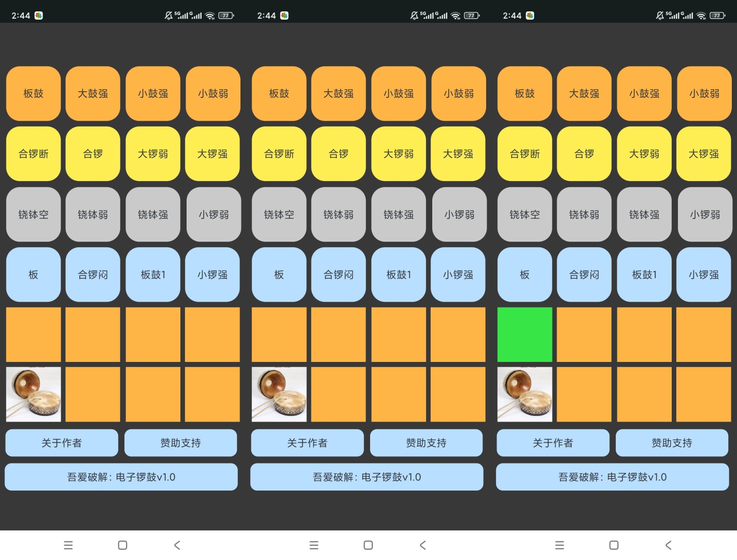Tap 合锣闷 pad in left screenshot

pos(93,275)
